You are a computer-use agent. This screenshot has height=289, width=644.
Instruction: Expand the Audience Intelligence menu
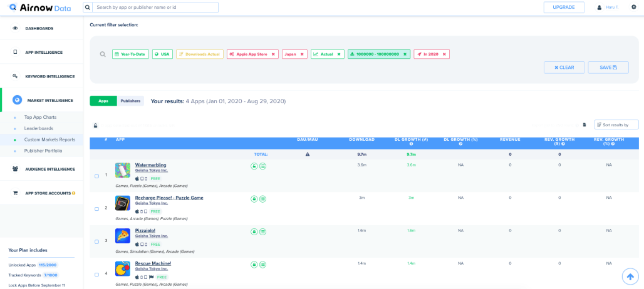tap(49, 169)
